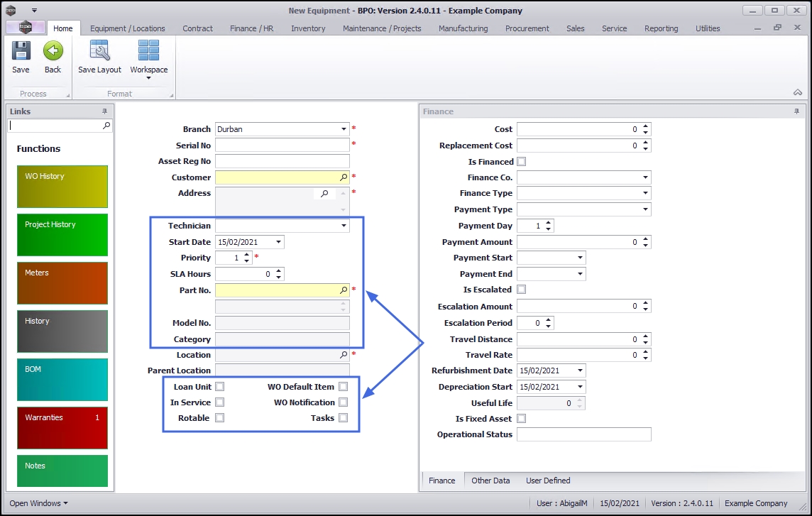The width and height of the screenshot is (812, 516).
Task: Enable the WO Default Item checkbox
Action: click(343, 387)
